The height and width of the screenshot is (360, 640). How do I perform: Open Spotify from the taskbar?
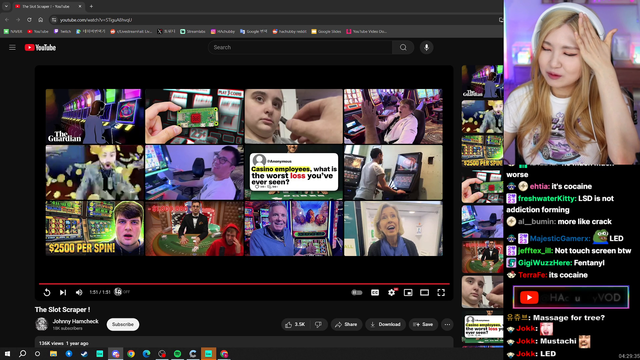(178, 353)
